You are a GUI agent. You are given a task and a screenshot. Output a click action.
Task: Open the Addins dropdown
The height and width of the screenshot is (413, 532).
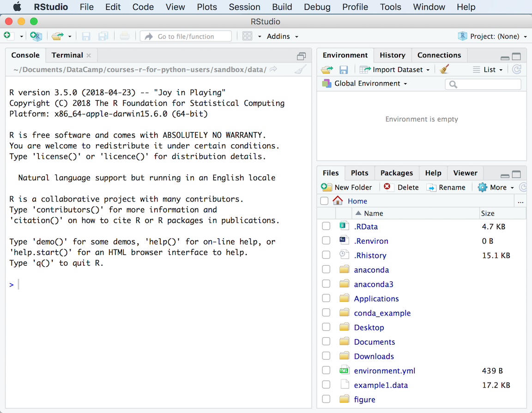tap(282, 36)
